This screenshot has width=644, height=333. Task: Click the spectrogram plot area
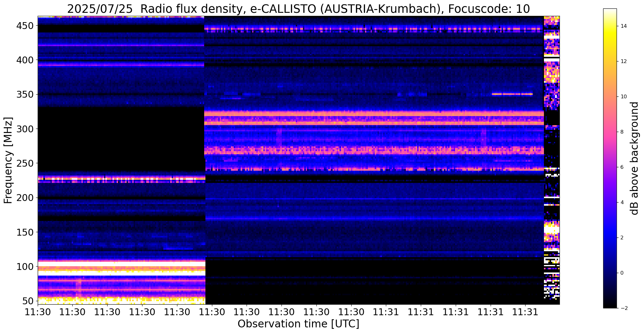pyautogui.click(x=299, y=160)
